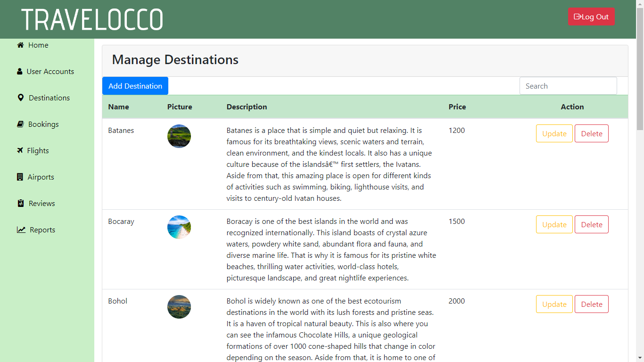
Task: Click the Home house icon in sidebar
Action: 20,45
